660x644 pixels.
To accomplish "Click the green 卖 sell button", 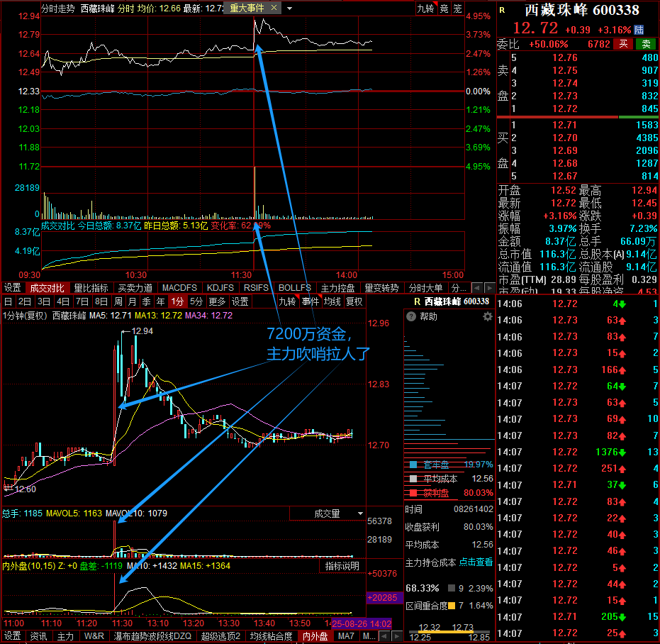I will click(646, 44).
